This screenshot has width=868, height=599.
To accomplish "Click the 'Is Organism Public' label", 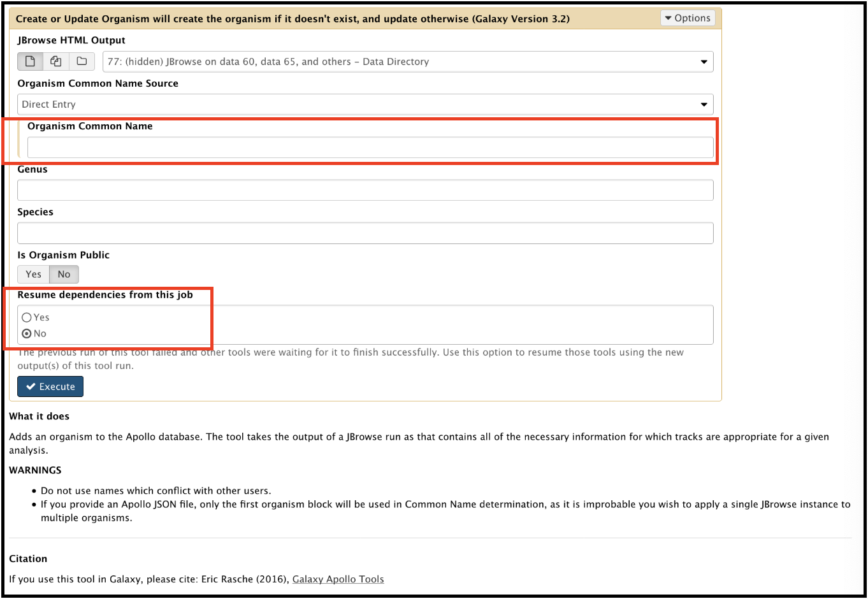I will [63, 255].
